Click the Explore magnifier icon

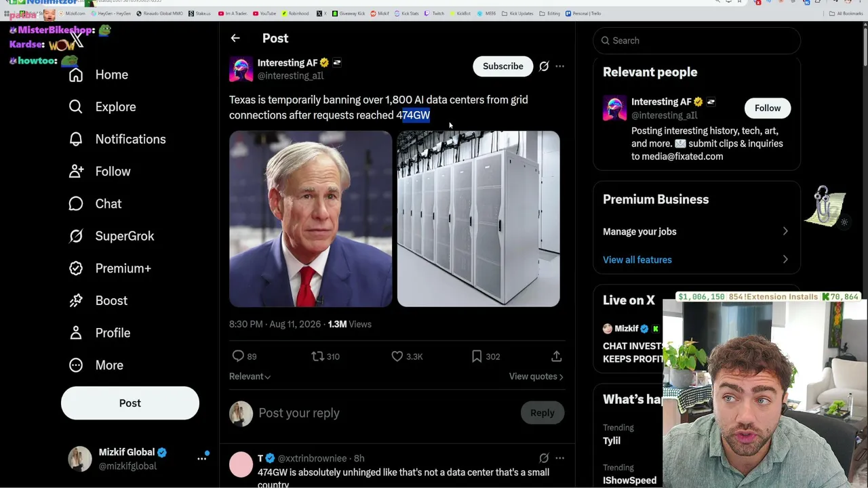click(76, 107)
